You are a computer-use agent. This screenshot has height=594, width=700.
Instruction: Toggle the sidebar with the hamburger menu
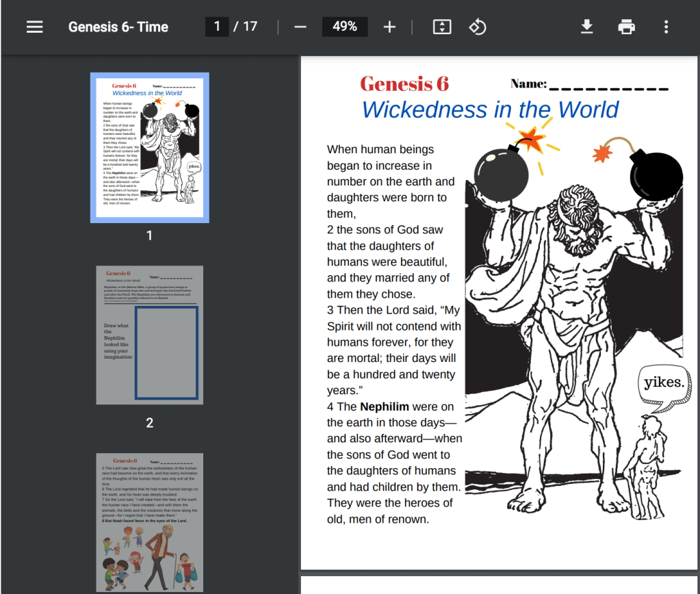click(x=34, y=27)
